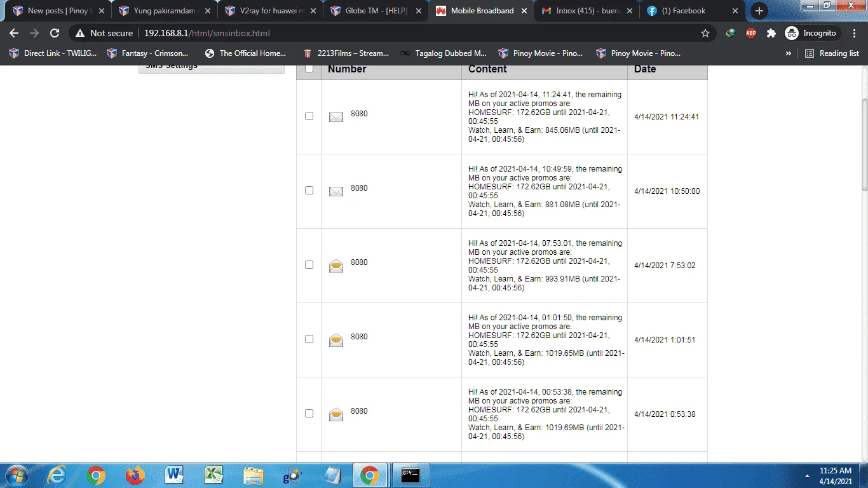Open a new browser tab
The height and width of the screenshot is (488, 868).
tap(759, 11)
